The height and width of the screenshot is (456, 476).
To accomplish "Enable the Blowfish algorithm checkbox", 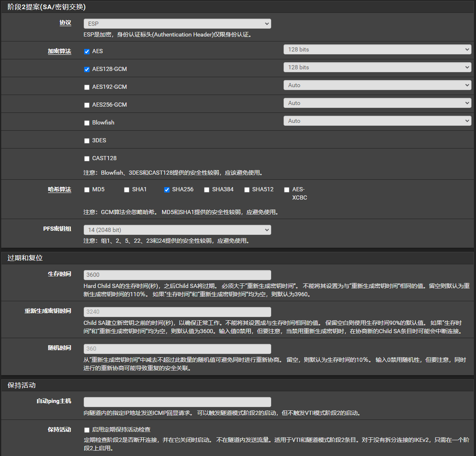I will click(87, 123).
